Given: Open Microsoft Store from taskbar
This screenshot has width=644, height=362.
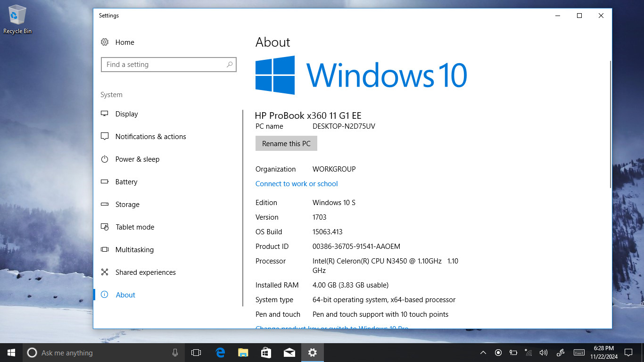Looking at the screenshot, I should tap(266, 353).
